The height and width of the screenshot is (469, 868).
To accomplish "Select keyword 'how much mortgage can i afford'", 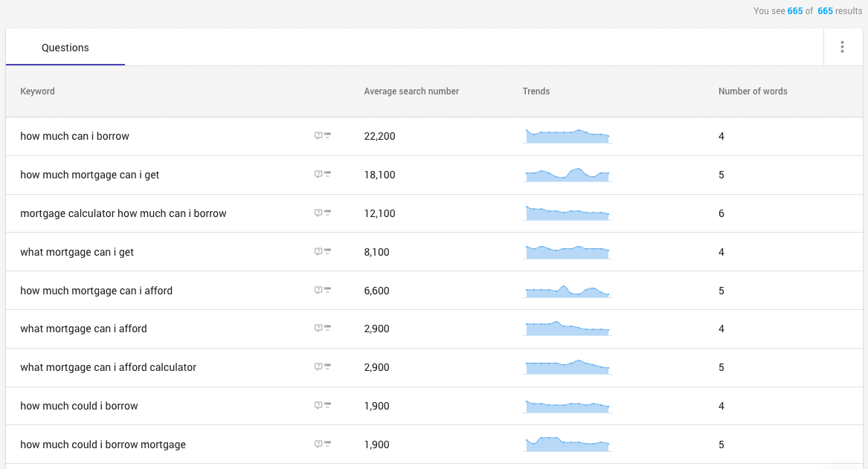I will coord(97,291).
